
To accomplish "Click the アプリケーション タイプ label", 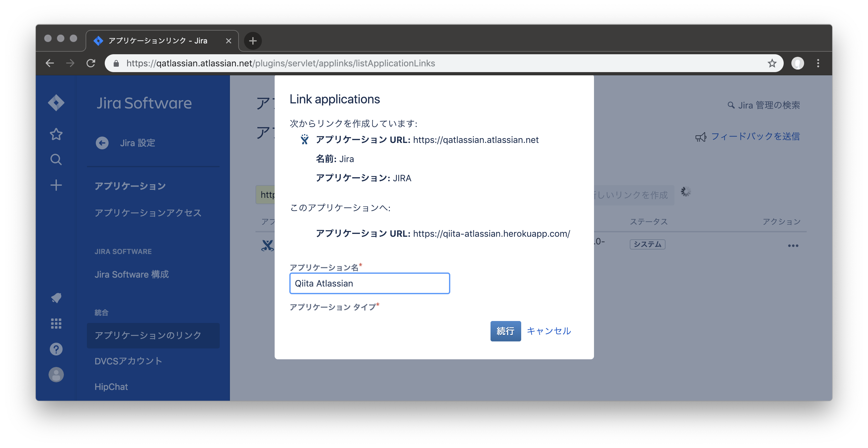I will [x=332, y=307].
